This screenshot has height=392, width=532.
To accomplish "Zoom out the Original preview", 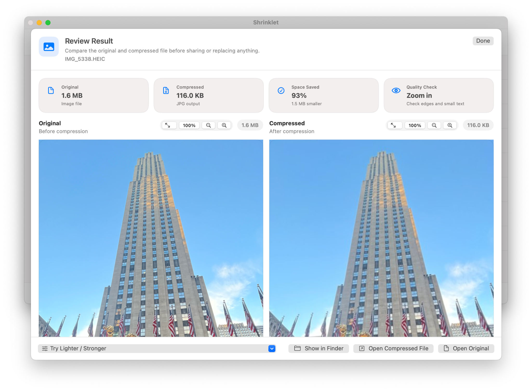I will point(208,125).
